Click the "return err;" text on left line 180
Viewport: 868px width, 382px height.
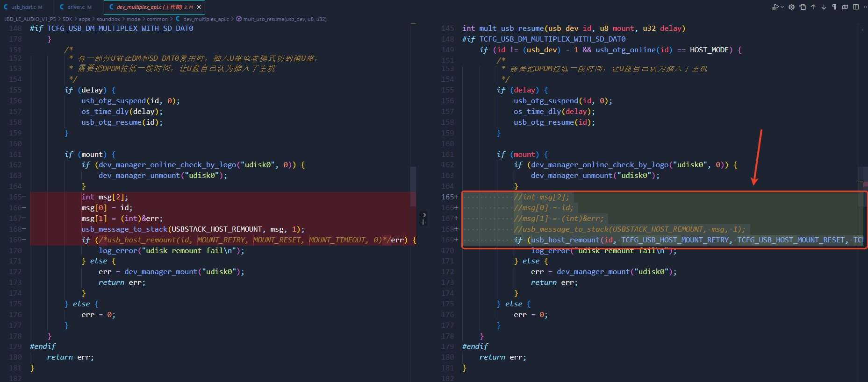tap(70, 357)
